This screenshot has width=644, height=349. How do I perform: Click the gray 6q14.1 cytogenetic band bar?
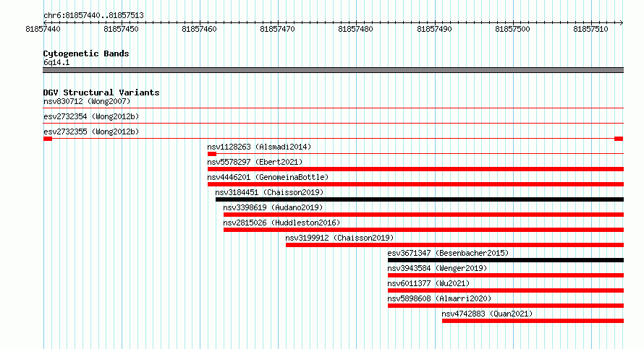[x=333, y=70]
